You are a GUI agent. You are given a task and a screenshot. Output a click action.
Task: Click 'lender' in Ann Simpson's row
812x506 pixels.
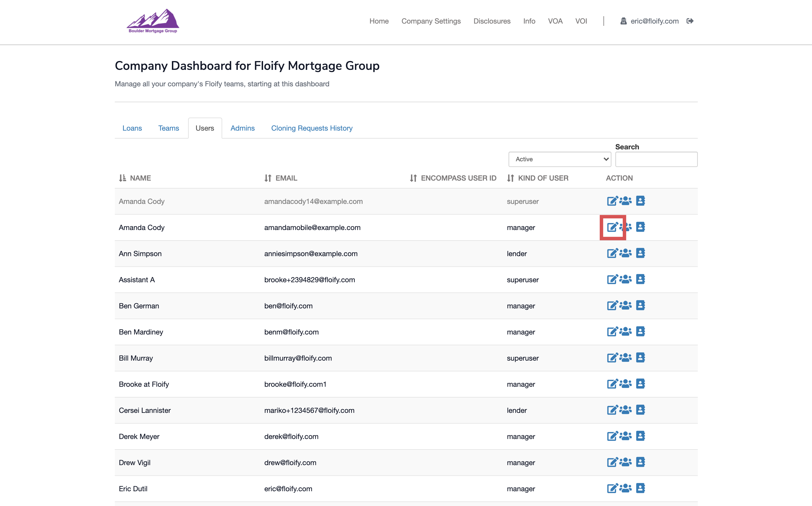517,254
